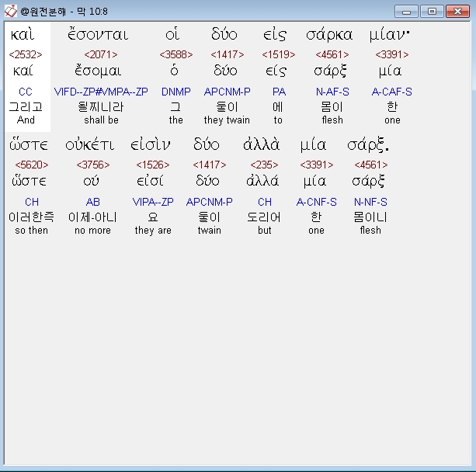Select the lemma ἔσομαι
Screen dimensions: 476x472
click(x=98, y=71)
